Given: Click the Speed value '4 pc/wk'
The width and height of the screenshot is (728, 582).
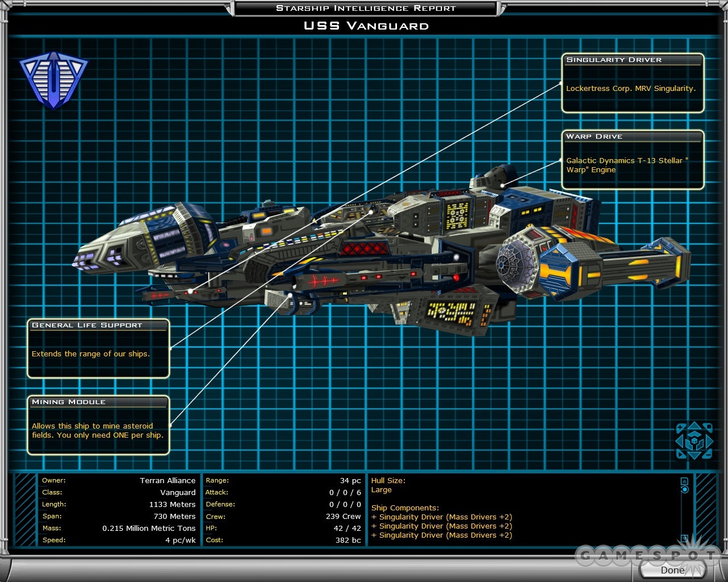Looking at the screenshot, I should point(180,540).
